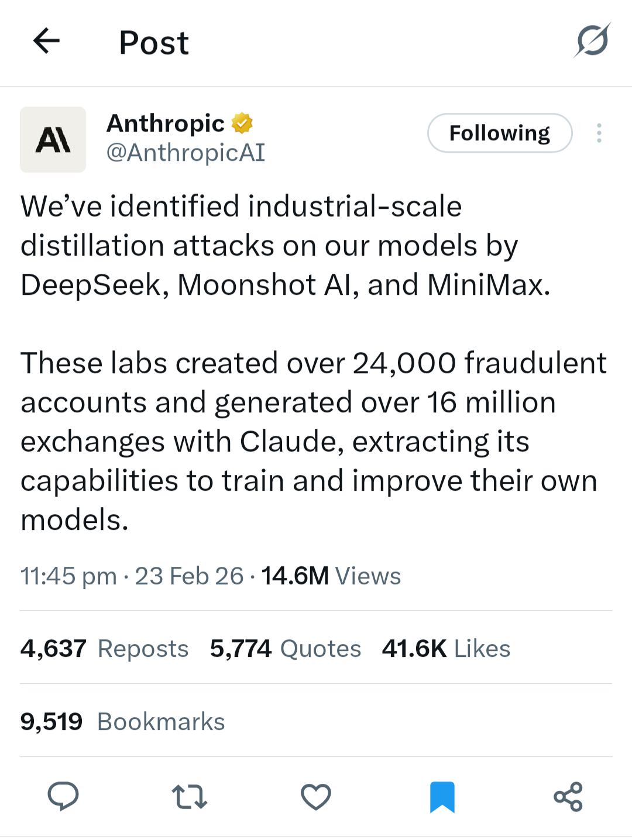Viewport: 632px width, 840px height.
Task: Toggle the blue bookmark icon
Action: tap(442, 797)
